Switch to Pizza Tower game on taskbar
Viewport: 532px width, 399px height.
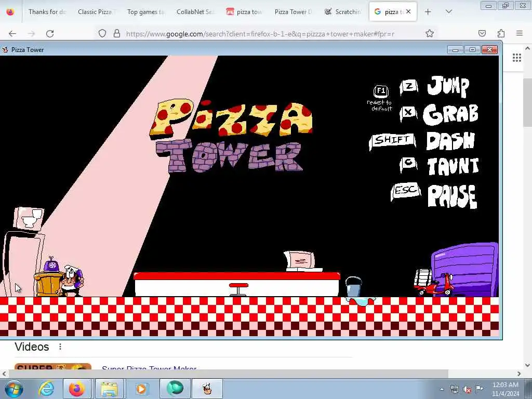pos(207,389)
